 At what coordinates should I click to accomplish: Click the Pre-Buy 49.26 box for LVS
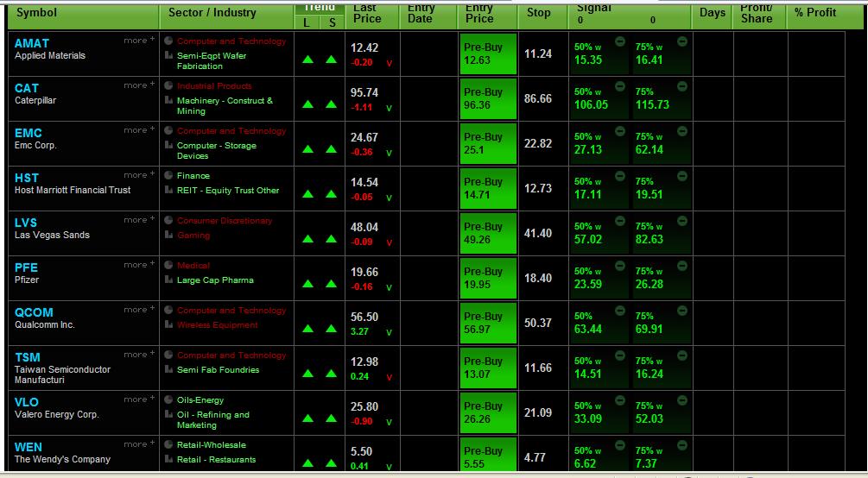coord(488,233)
